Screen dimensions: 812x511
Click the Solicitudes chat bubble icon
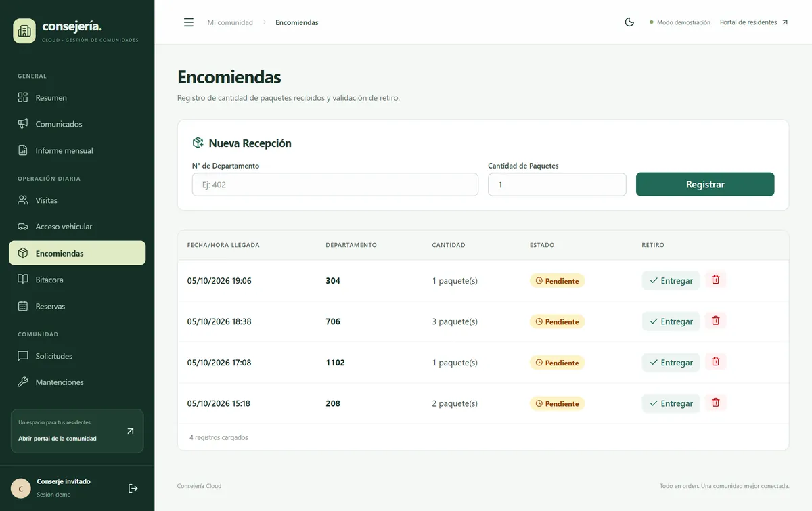(23, 356)
